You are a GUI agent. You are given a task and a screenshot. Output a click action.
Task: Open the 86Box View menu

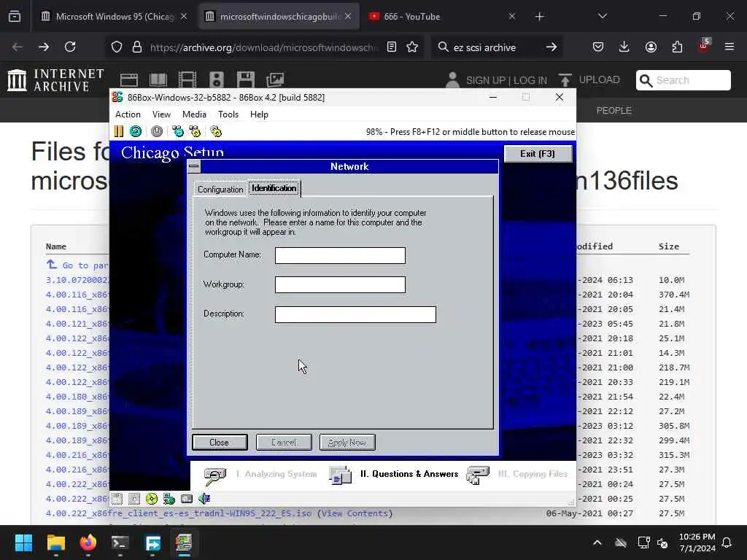pyautogui.click(x=161, y=114)
